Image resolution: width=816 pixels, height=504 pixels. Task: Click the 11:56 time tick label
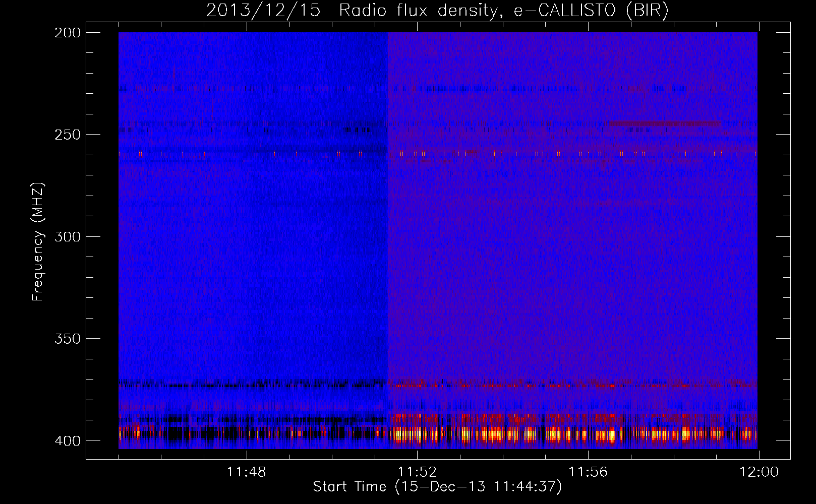click(588, 472)
